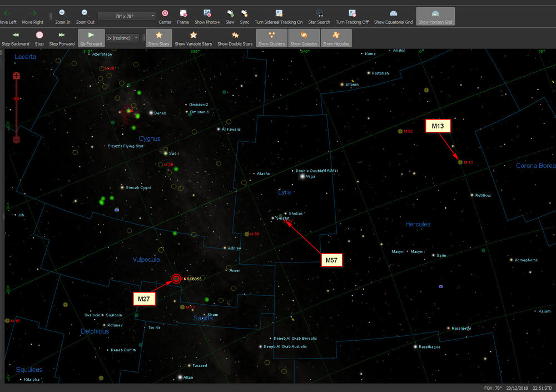Select the star Sadir
556x392 pixels.
(x=166, y=153)
